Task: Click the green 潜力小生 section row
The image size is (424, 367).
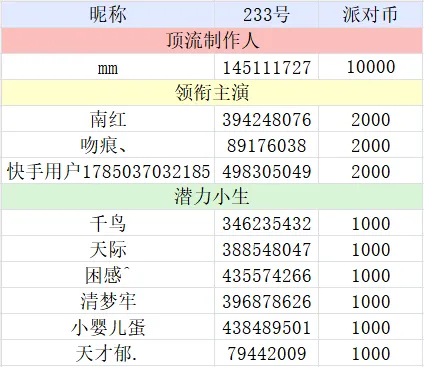Action: (212, 197)
